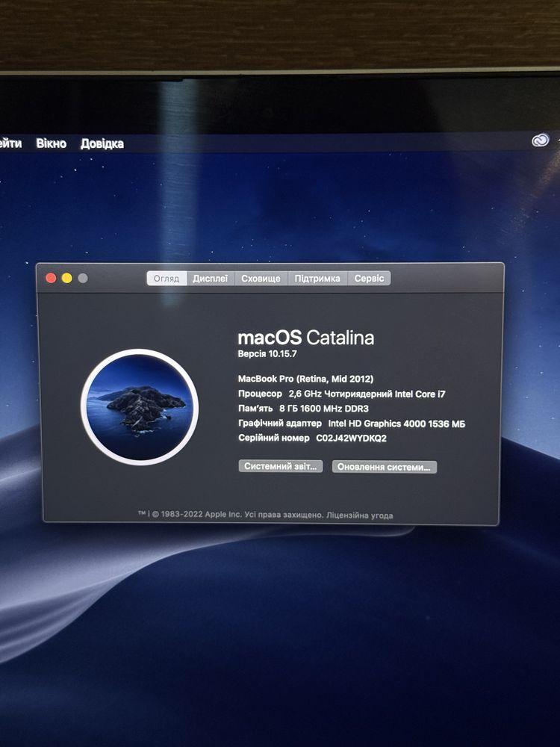Show the Сервіс tab

pyautogui.click(x=369, y=279)
